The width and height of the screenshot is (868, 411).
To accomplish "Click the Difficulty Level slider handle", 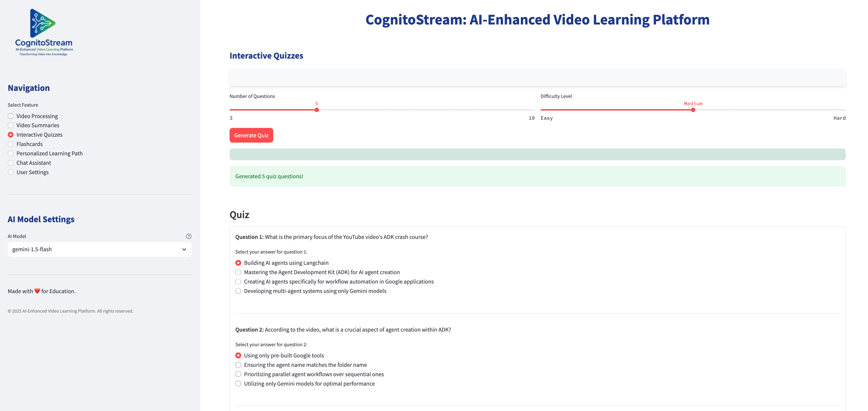I will point(693,110).
